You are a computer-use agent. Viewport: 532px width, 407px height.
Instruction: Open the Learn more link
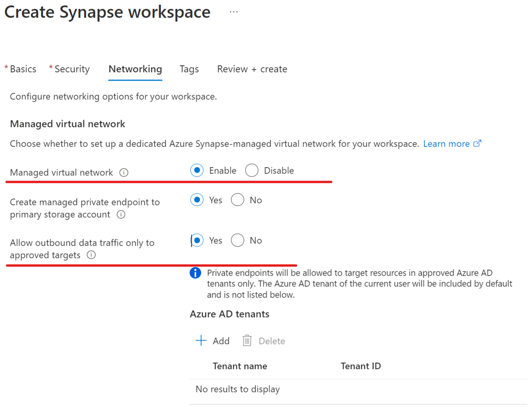coord(446,143)
